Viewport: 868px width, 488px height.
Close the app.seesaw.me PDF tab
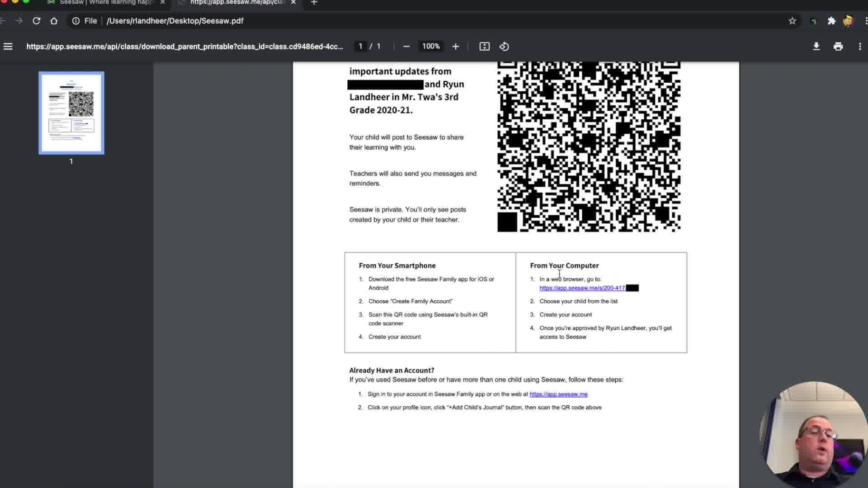click(x=293, y=3)
